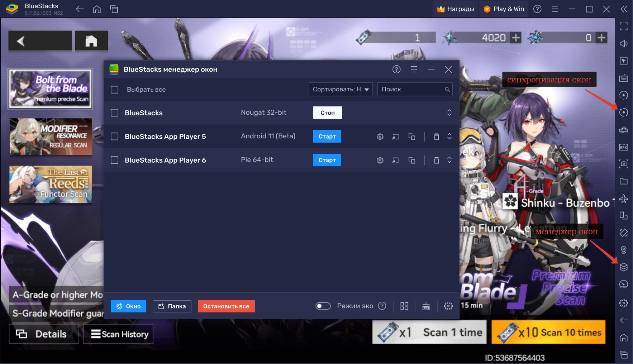This screenshot has width=633, height=364.
Task: Delete BlueStacks App Player 6 instance
Action: click(x=436, y=160)
